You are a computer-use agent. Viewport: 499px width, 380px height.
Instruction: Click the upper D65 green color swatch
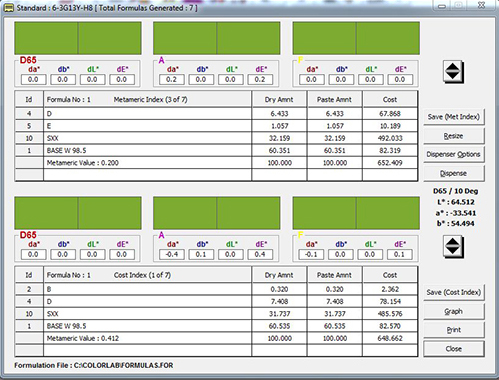tap(78, 38)
